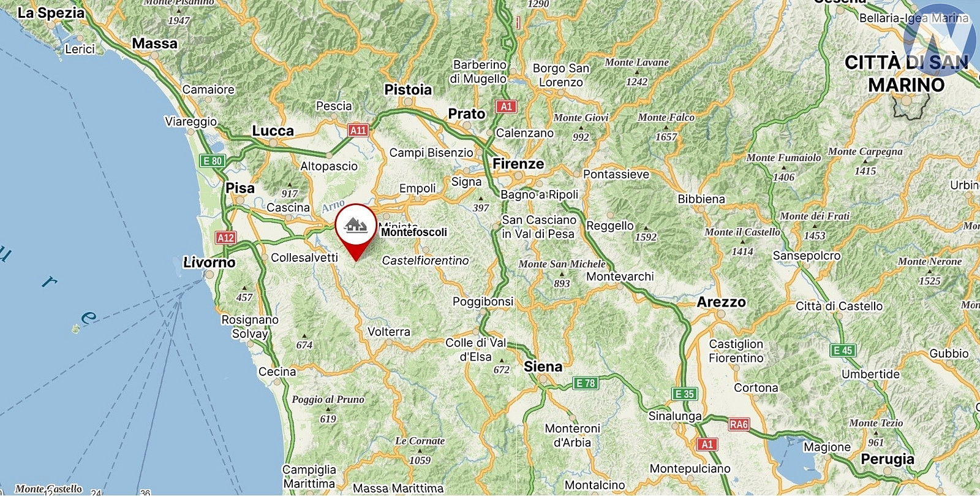Click the Monte Falco peak label
The image size is (980, 496).
[666, 117]
